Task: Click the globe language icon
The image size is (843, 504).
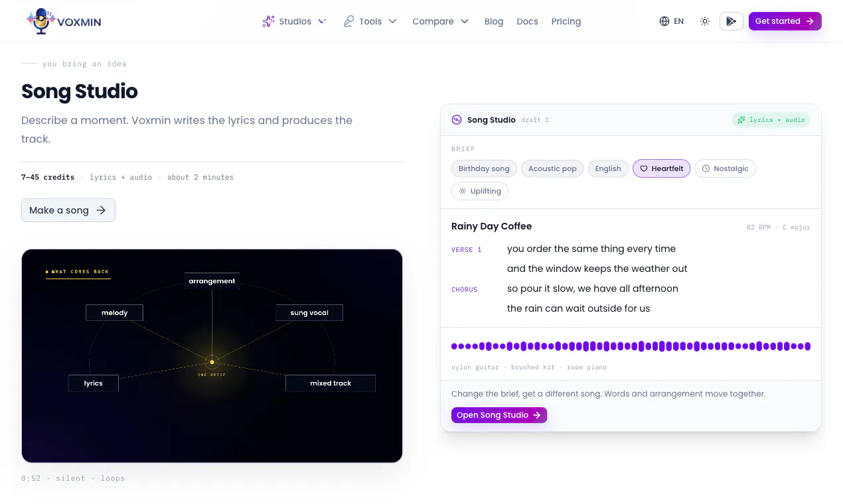Action: point(664,21)
